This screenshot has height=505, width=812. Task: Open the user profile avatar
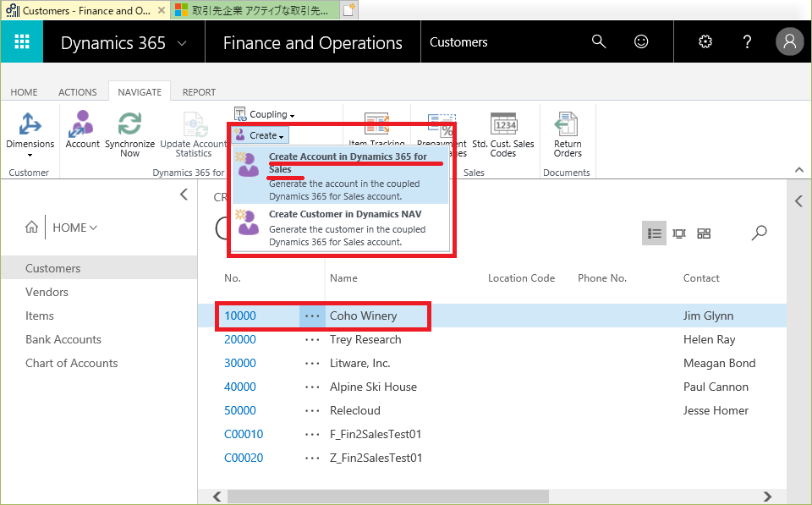789,41
